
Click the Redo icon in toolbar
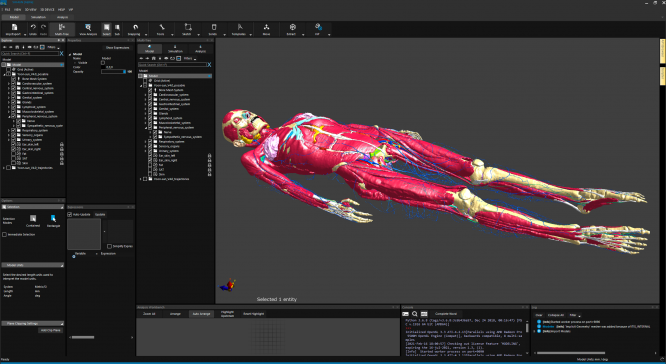[x=43, y=28]
